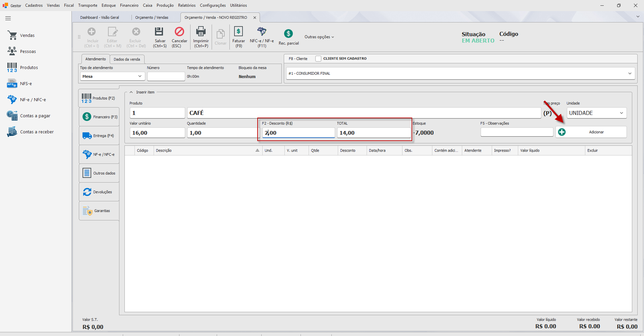
Task: Open the Tipo de atendimento Mesa dropdown
Action: [x=112, y=76]
